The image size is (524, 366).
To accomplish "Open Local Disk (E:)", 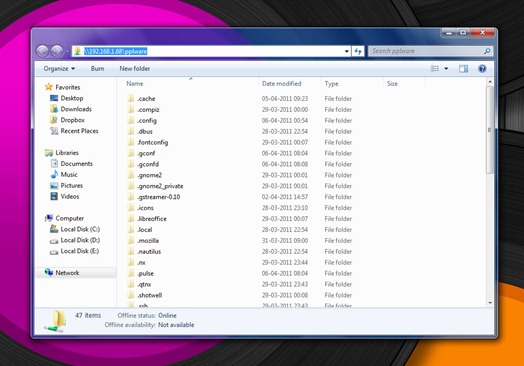I will click(x=80, y=251).
